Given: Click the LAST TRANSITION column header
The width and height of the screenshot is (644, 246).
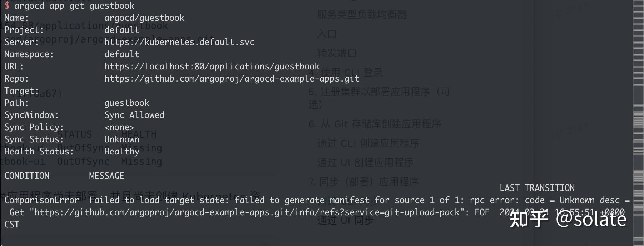Looking at the screenshot, I should [x=537, y=188].
